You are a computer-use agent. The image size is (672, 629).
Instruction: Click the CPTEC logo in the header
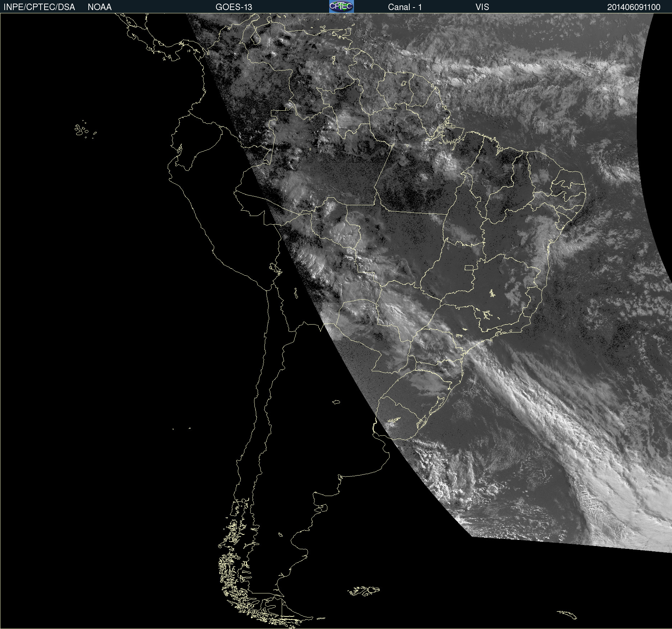point(341,6)
